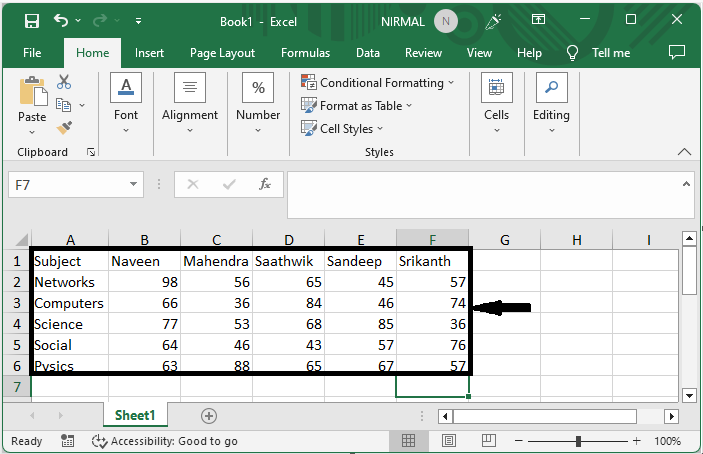Click the Format Painter brush icon

tap(65, 128)
